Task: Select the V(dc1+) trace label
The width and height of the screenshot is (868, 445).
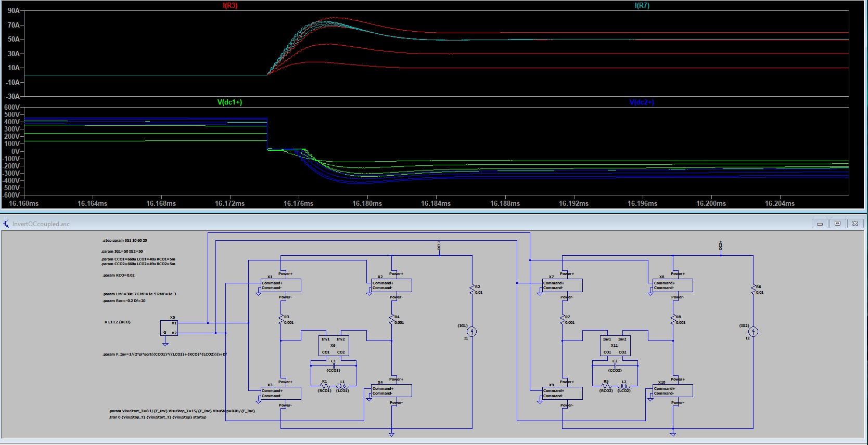Action: [229, 102]
